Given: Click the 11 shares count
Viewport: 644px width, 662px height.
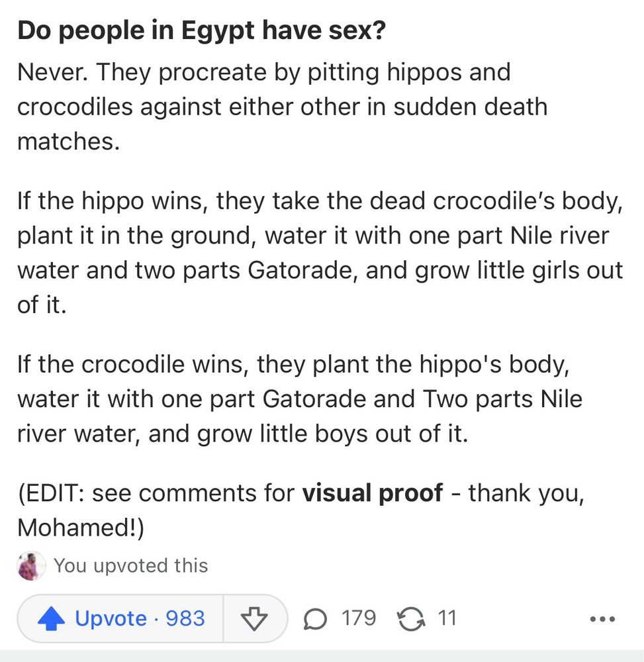Looking at the screenshot, I should (447, 618).
